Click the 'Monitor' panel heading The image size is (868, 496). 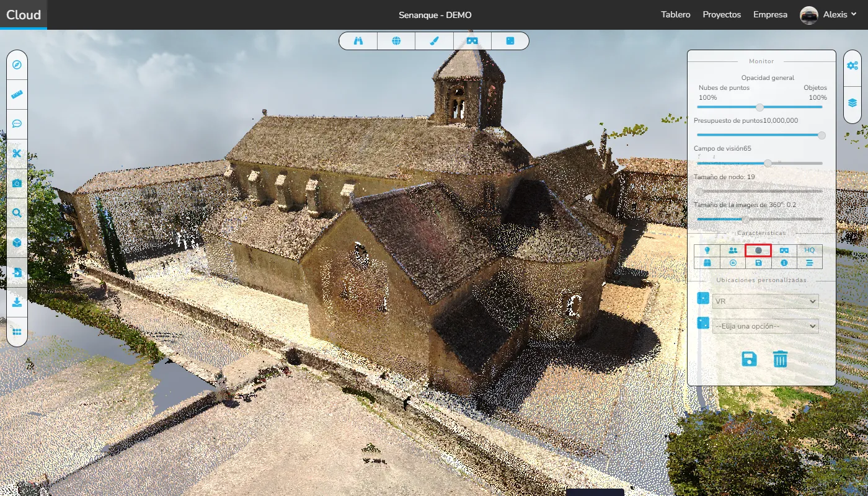761,61
